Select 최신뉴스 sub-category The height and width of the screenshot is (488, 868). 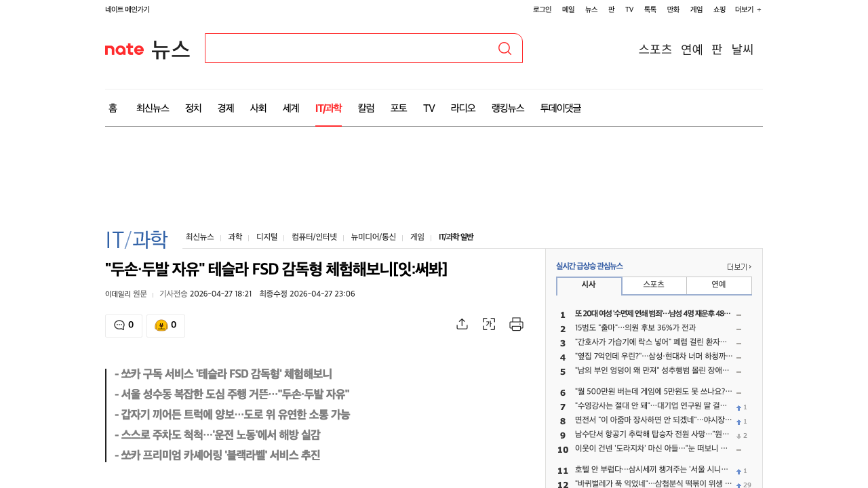point(200,237)
